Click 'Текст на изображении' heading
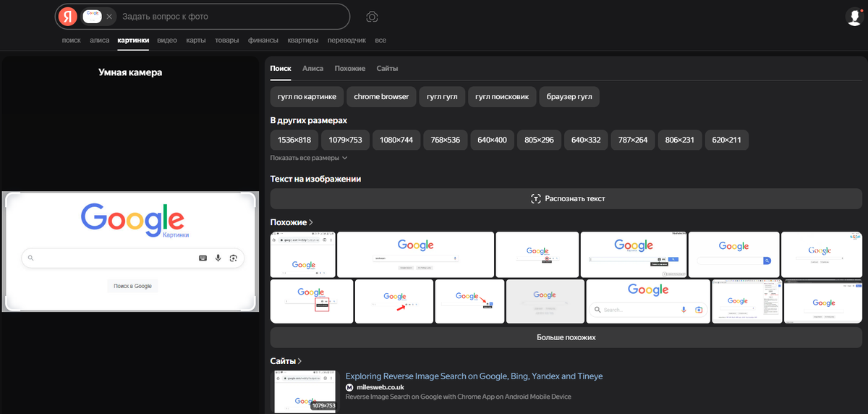Screen dimensions: 868x414 pos(315,179)
